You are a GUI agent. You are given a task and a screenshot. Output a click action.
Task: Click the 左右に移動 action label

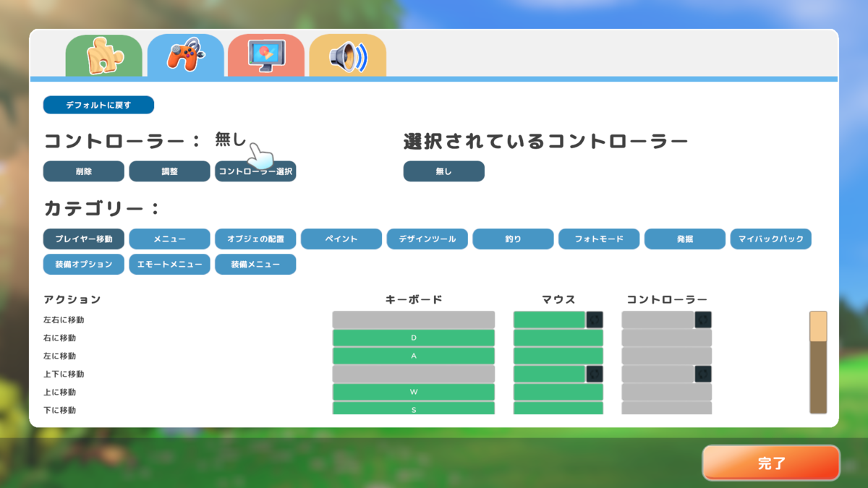tap(64, 320)
